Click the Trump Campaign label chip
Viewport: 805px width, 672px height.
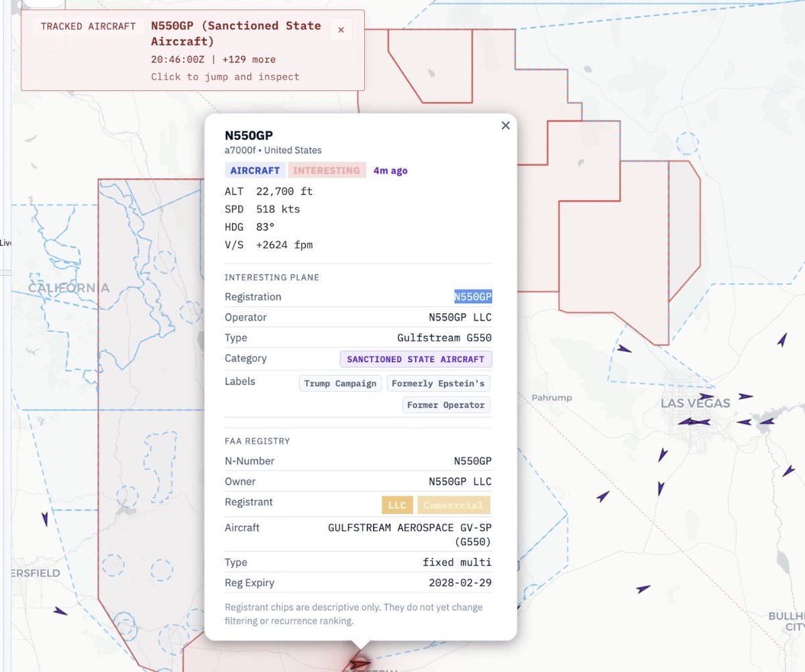tap(340, 384)
